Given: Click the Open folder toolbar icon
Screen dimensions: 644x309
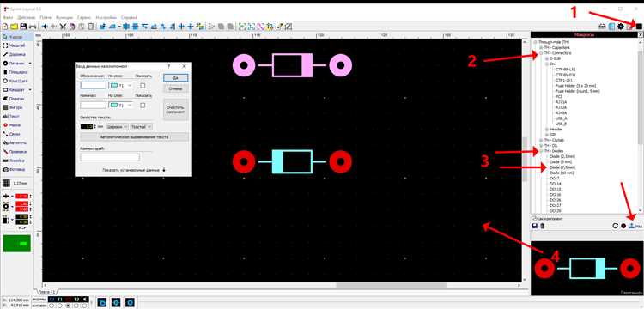Looking at the screenshot, I should (15, 27).
